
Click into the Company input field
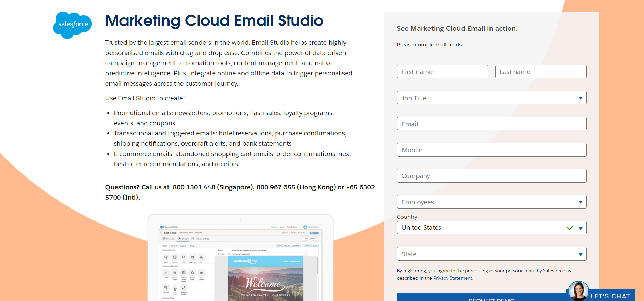[492, 176]
